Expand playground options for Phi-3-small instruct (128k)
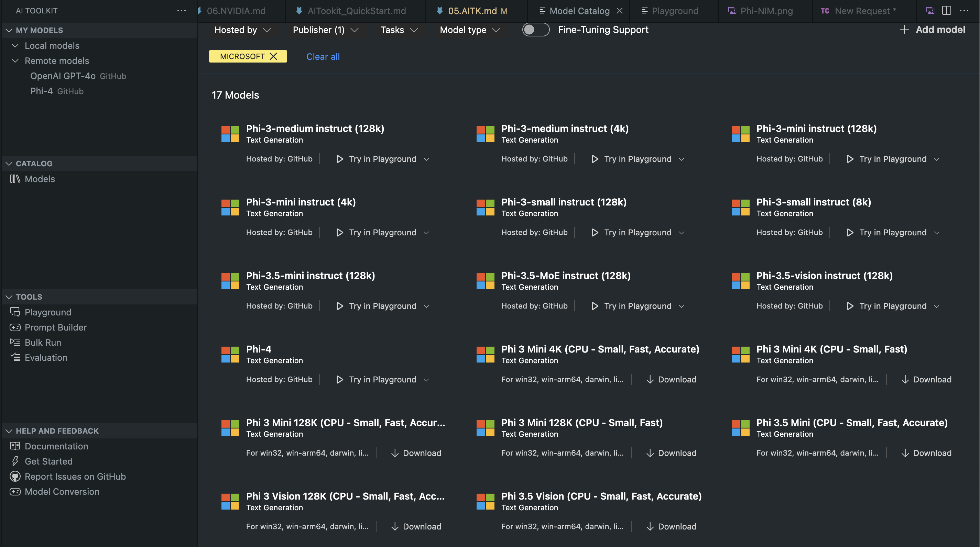The image size is (980, 547). 682,233
